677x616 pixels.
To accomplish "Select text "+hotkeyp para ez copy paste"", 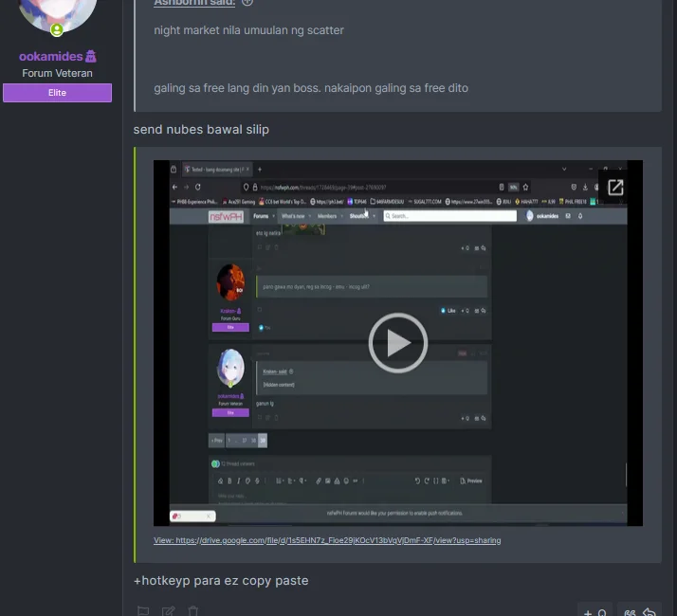I will [x=221, y=581].
